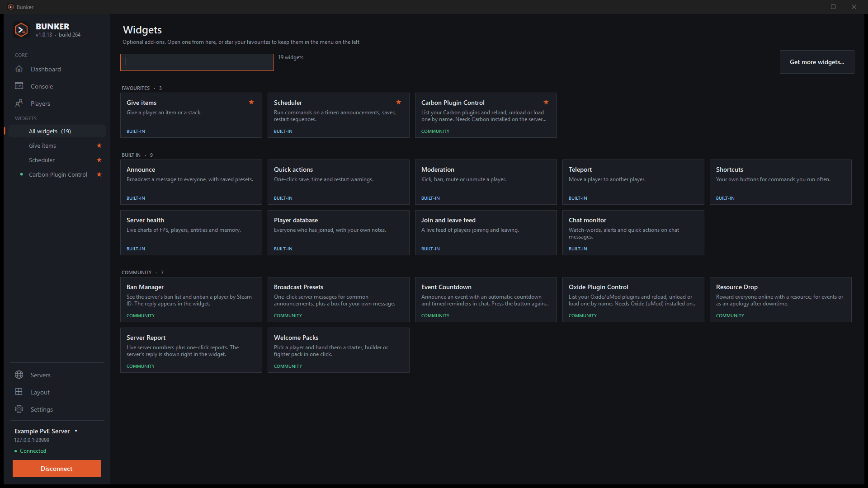Open the Announce widget card
Viewport: 868px width, 488px height.
coord(191,182)
